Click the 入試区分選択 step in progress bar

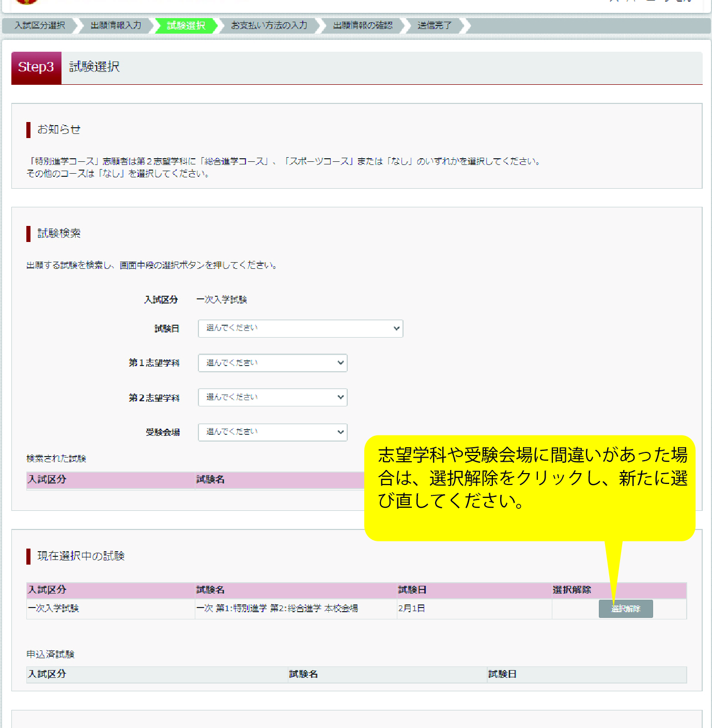pos(40,25)
